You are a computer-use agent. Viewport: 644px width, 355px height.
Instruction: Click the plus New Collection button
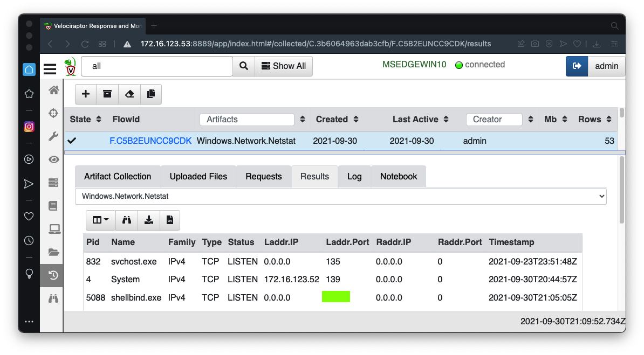[x=85, y=94]
